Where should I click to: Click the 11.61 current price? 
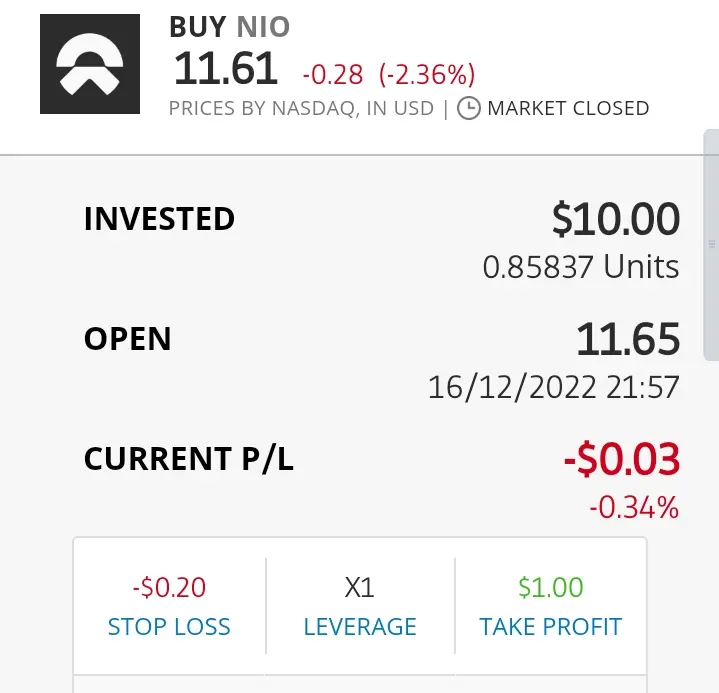(226, 68)
